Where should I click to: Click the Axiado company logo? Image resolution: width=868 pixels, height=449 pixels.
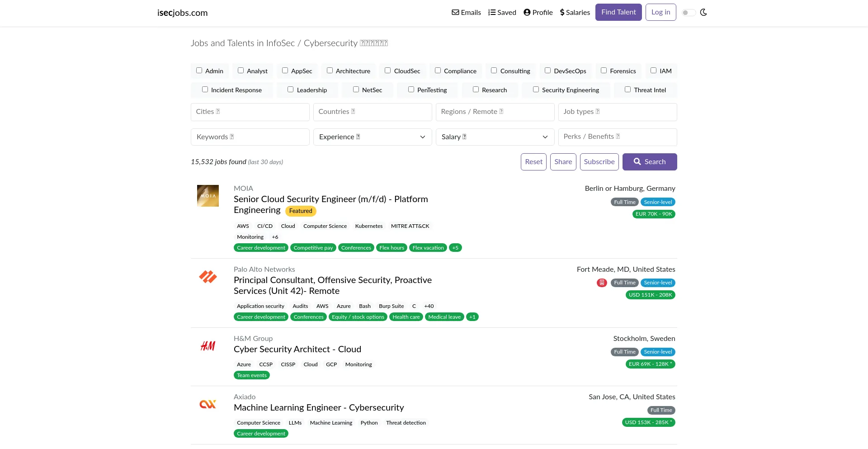pyautogui.click(x=208, y=404)
